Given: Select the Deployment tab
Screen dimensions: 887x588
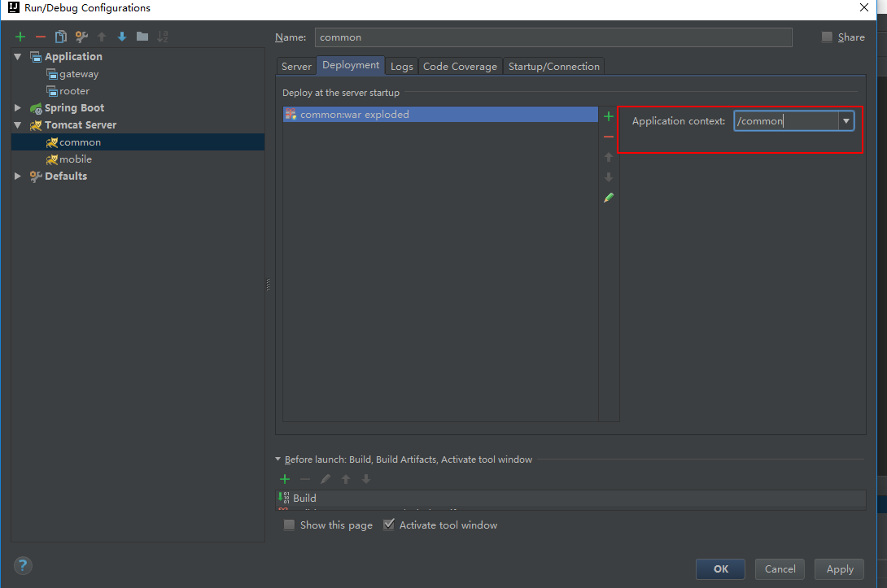Looking at the screenshot, I should [x=351, y=65].
